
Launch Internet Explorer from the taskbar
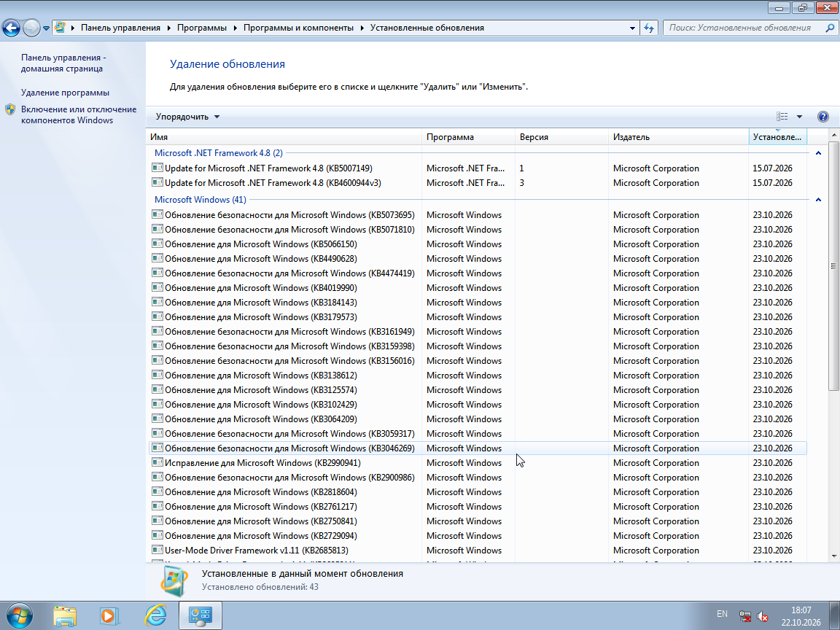pyautogui.click(x=155, y=616)
